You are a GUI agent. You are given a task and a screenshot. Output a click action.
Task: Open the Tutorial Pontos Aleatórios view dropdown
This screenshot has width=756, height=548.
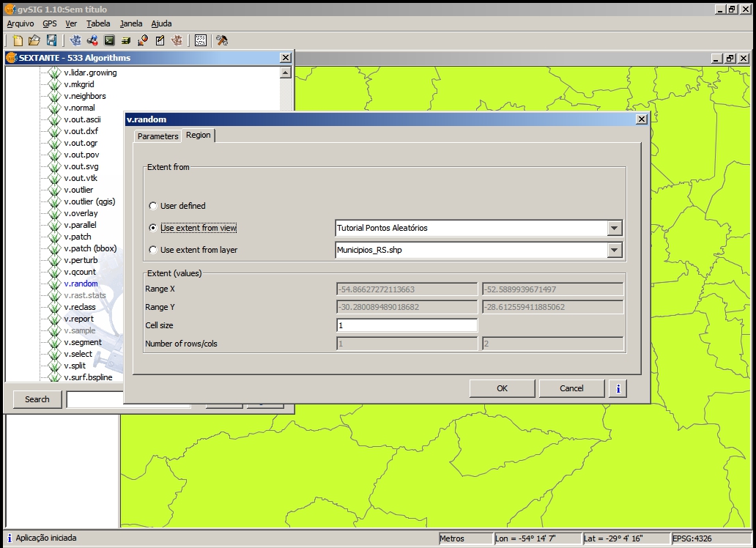pyautogui.click(x=615, y=229)
